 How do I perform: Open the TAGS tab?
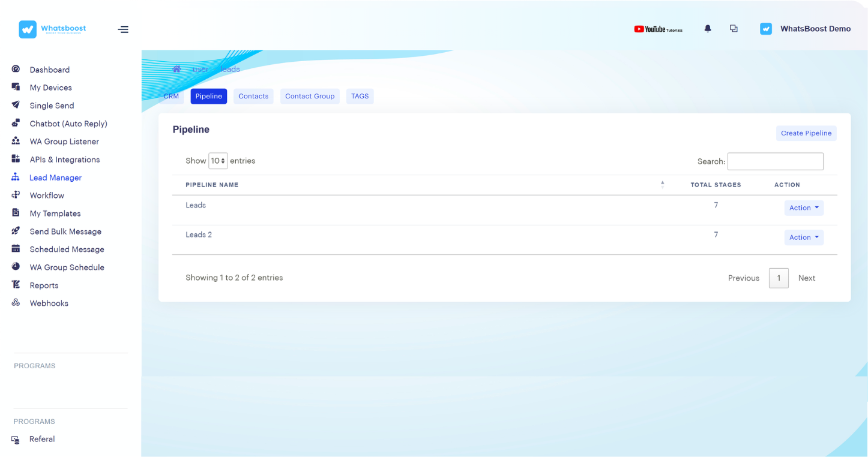(x=360, y=97)
